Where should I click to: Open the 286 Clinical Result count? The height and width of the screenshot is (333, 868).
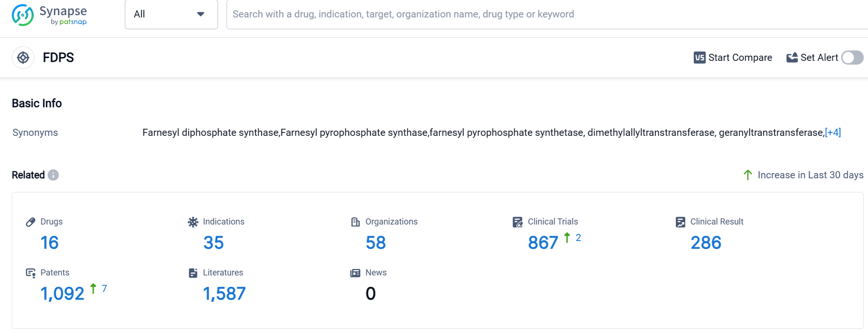click(706, 243)
